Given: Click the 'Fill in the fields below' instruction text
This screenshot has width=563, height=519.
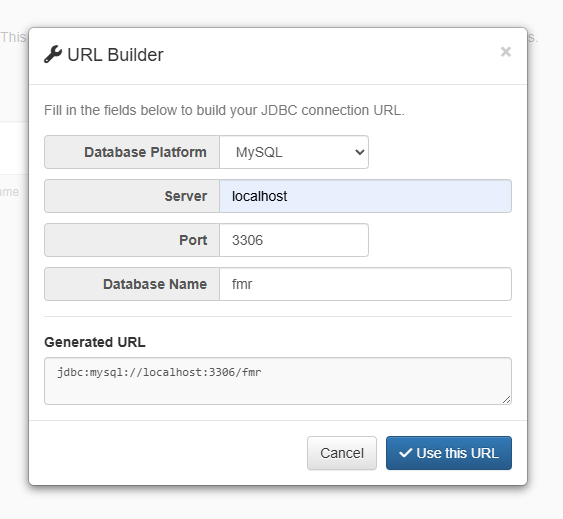Looking at the screenshot, I should click(224, 110).
